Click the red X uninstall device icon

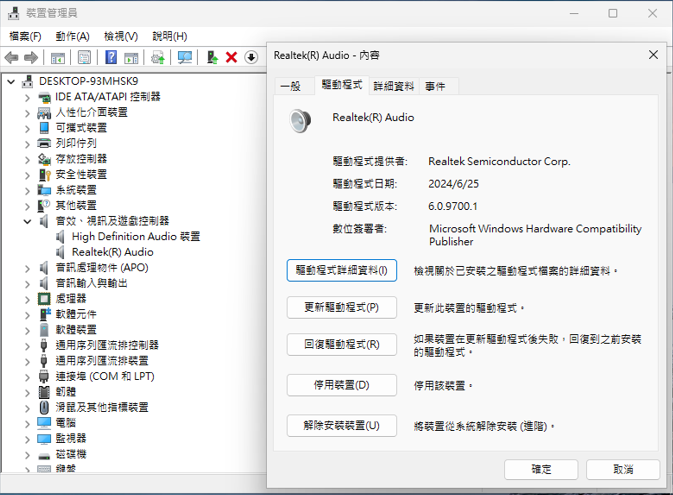(x=231, y=57)
